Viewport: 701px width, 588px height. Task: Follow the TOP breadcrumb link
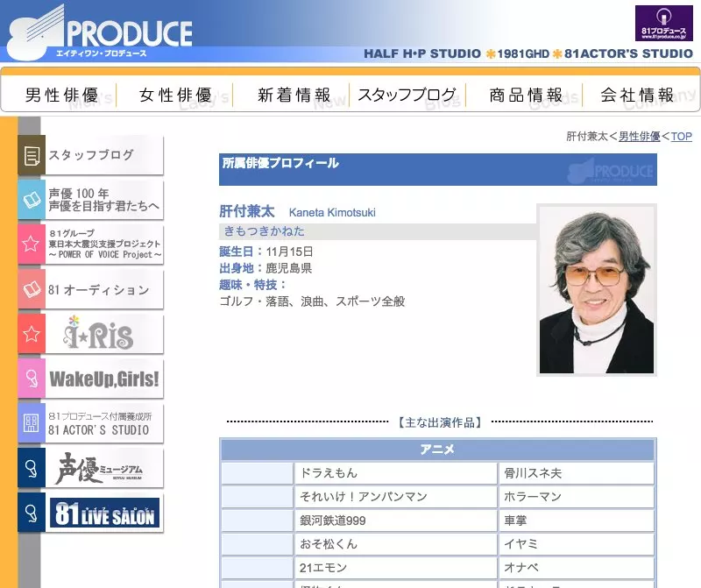point(682,137)
